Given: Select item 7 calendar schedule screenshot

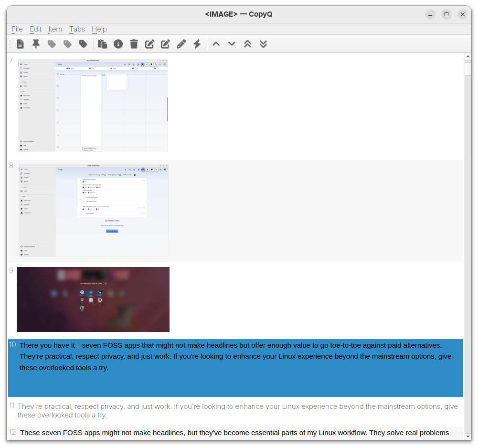Looking at the screenshot, I should point(93,105).
